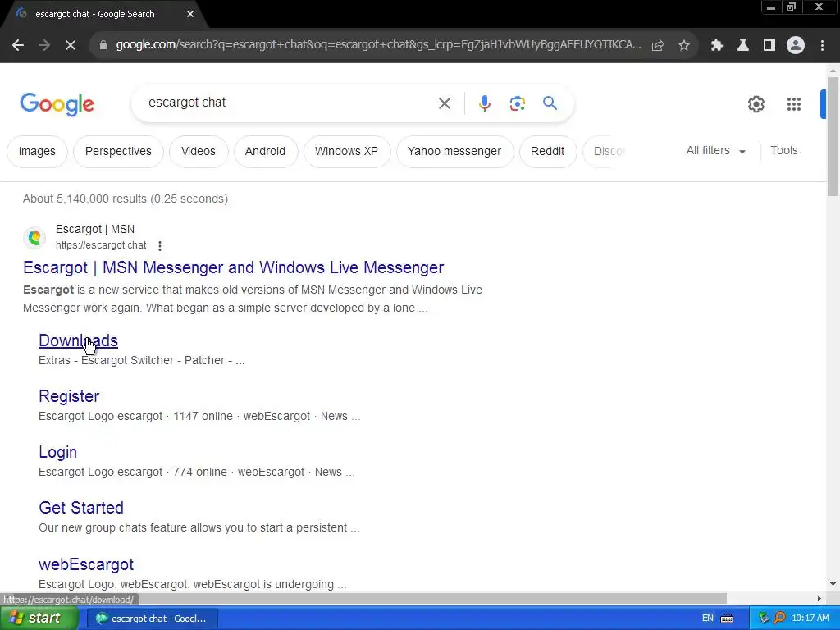
Task: Open Google quick settings gear
Action: coord(756,104)
